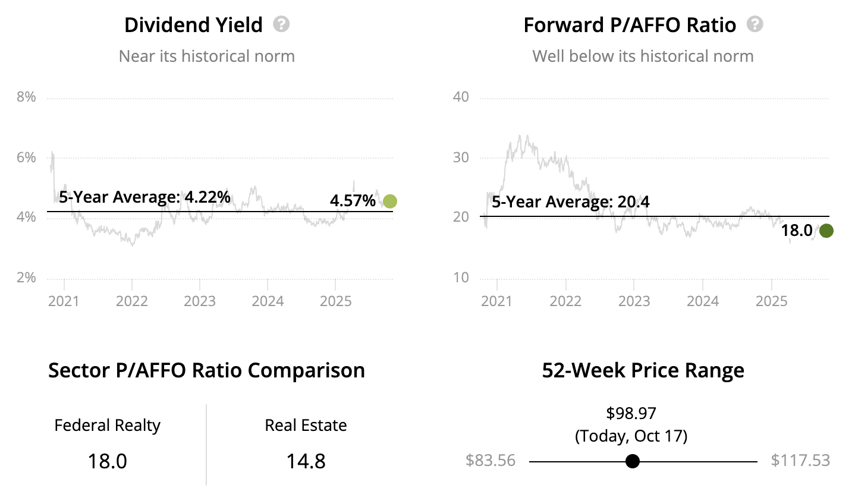Click the 4.57% current yield label
Image resolution: width=855 pixels, height=504 pixels.
pyautogui.click(x=353, y=201)
